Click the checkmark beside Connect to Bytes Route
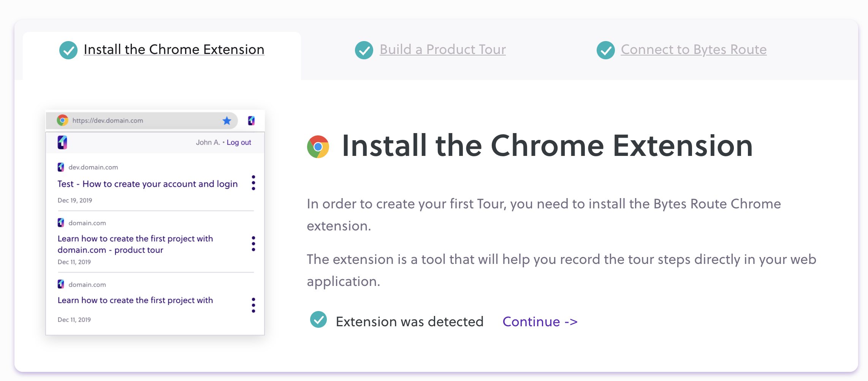 (x=606, y=50)
